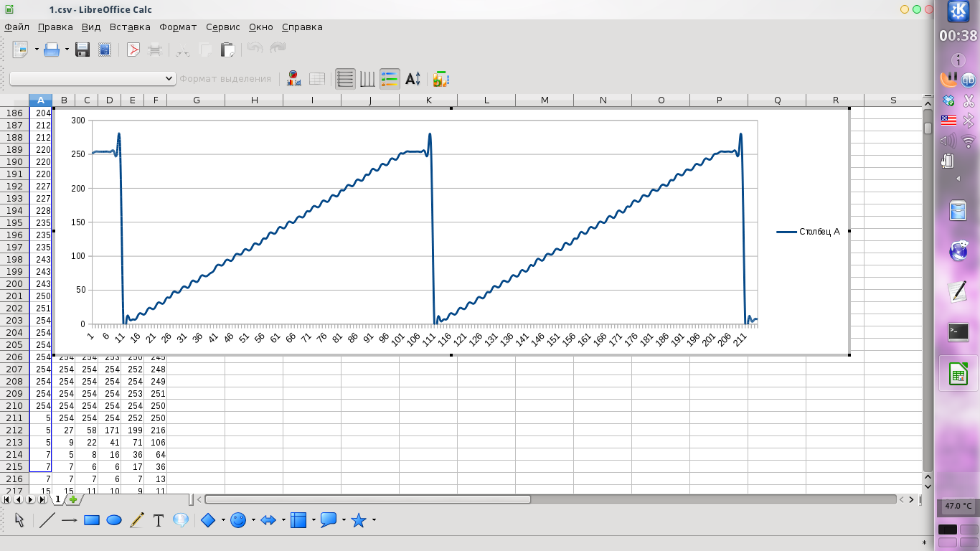Screen dimensions: 980x551
Task: Click the blue stamp icon beside Save
Action: pos(105,50)
